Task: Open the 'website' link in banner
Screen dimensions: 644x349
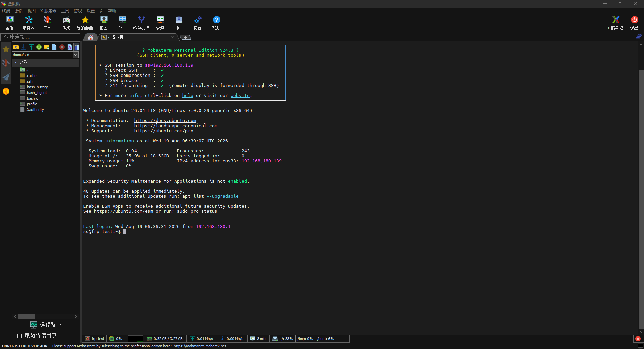Action: [240, 96]
